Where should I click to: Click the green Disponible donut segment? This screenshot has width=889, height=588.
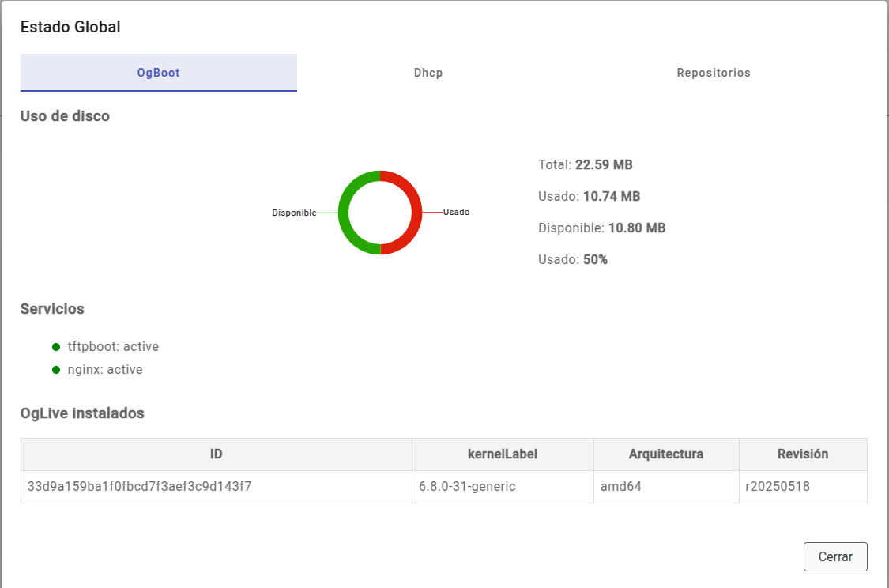pos(344,213)
